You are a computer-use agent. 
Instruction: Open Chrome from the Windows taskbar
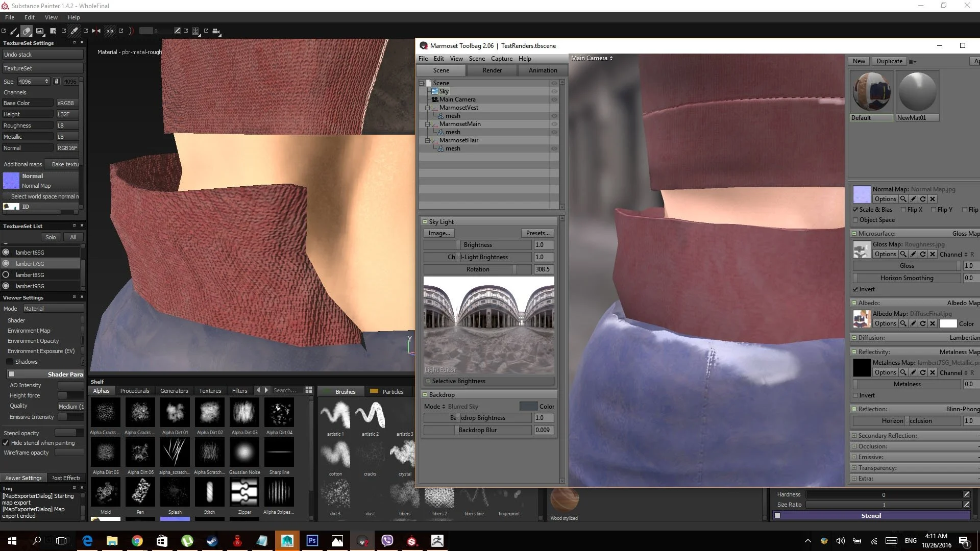(x=137, y=541)
